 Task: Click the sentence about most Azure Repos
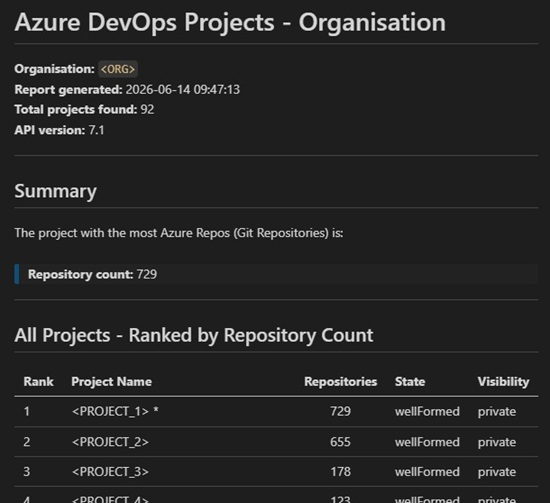[x=179, y=233]
